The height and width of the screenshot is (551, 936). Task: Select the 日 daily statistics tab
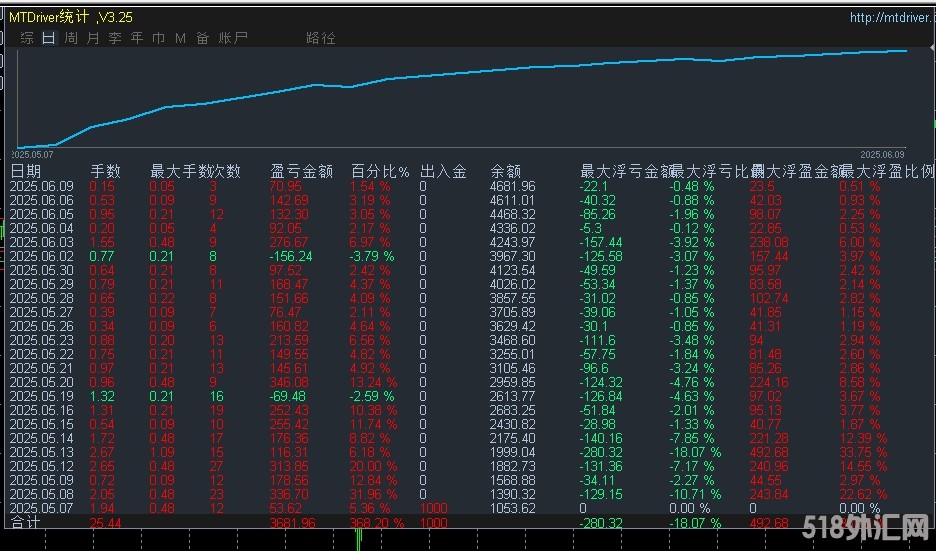(x=49, y=38)
